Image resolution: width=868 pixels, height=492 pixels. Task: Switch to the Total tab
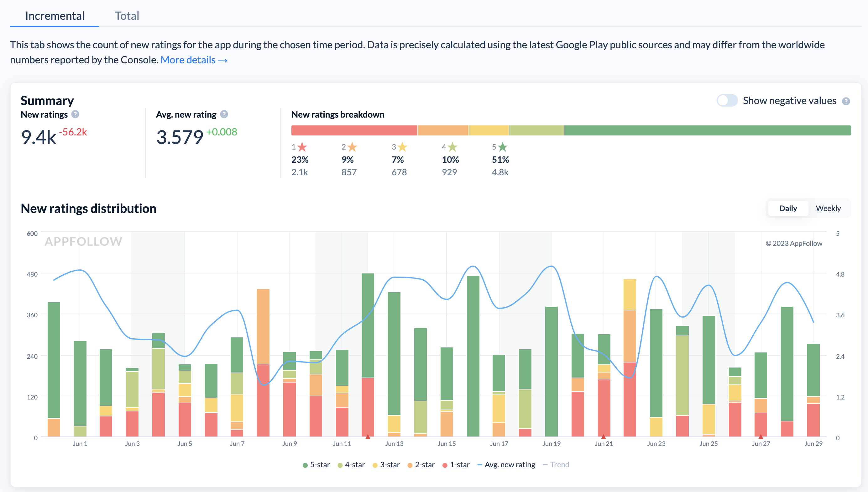pos(127,16)
